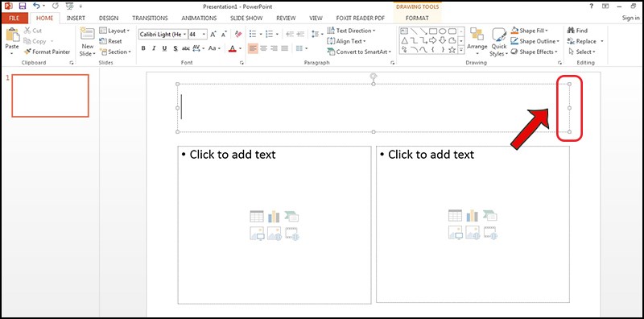Click the Sign in link
644x319 pixels.
[630, 18]
